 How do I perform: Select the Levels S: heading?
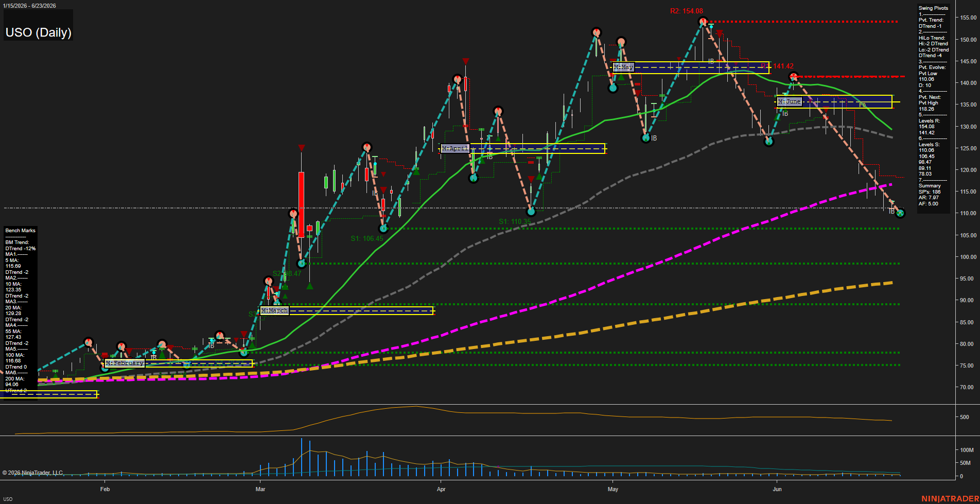click(x=929, y=145)
